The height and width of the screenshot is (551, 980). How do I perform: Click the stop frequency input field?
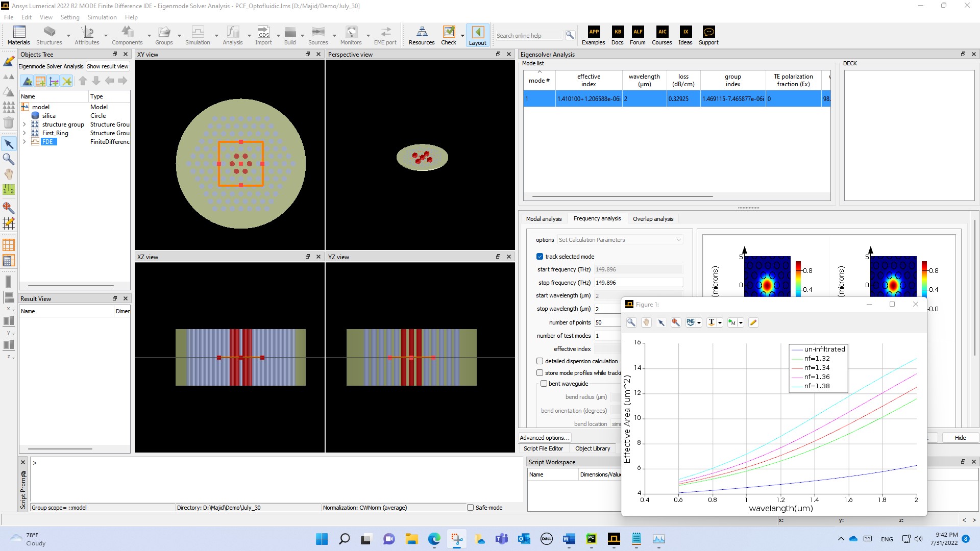point(638,283)
